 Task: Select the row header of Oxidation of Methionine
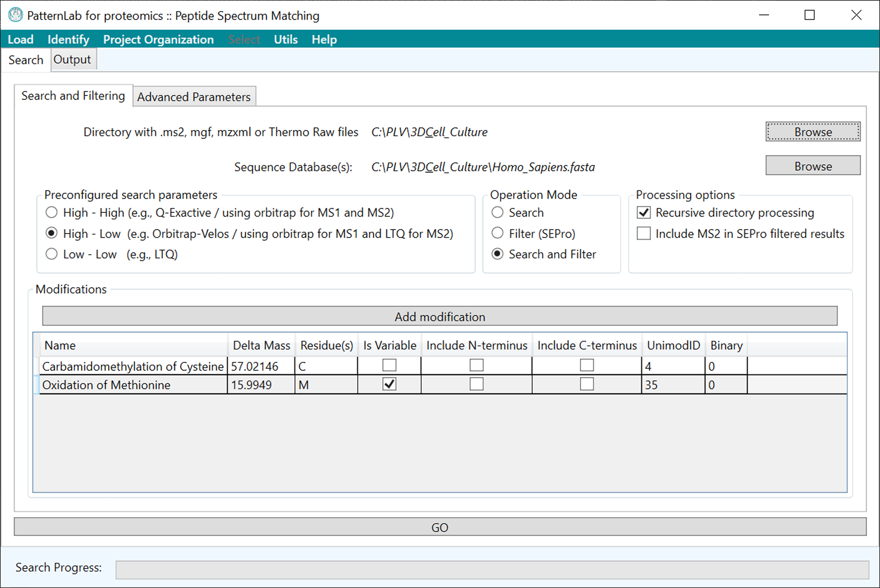[36, 385]
